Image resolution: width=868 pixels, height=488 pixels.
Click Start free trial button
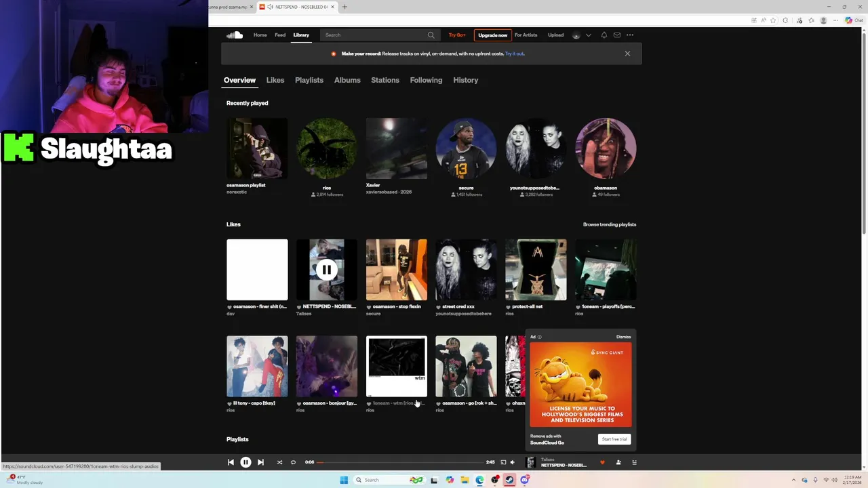[x=614, y=439]
